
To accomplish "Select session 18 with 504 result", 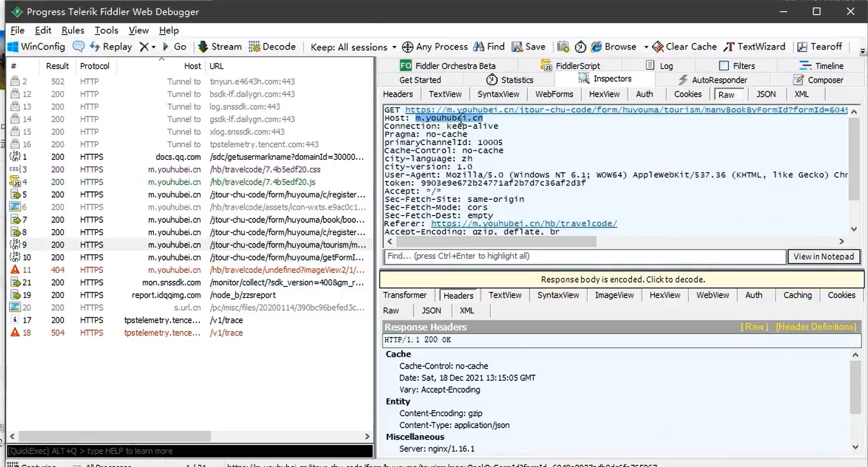I will coord(189,333).
